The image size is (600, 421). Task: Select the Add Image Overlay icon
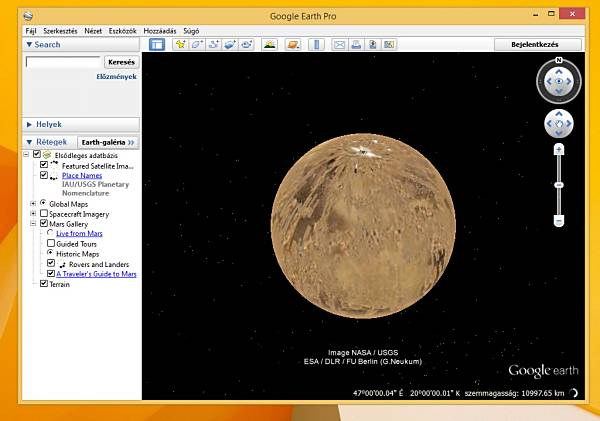(230, 44)
